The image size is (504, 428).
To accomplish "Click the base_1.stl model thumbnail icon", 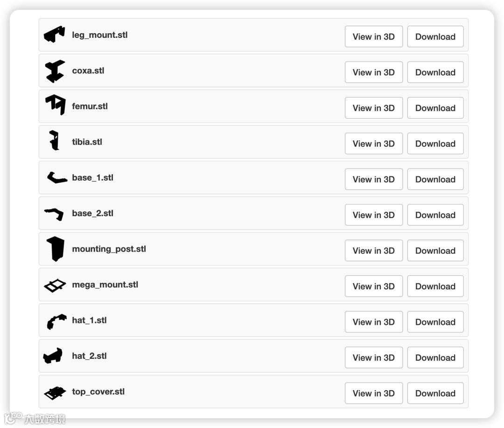I will [x=56, y=177].
